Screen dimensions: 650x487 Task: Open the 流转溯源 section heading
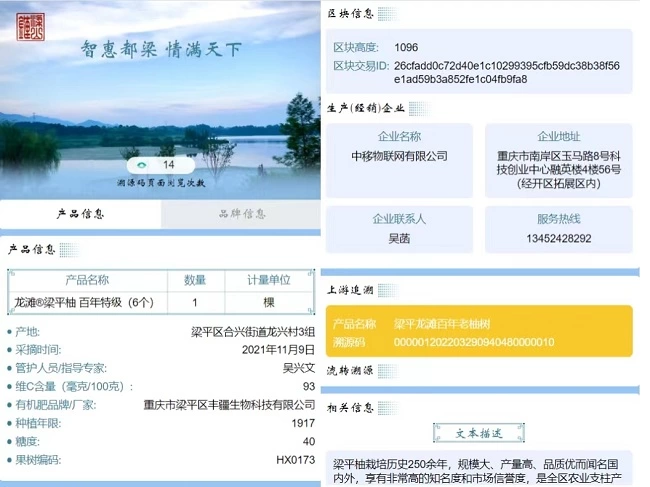[350, 370]
